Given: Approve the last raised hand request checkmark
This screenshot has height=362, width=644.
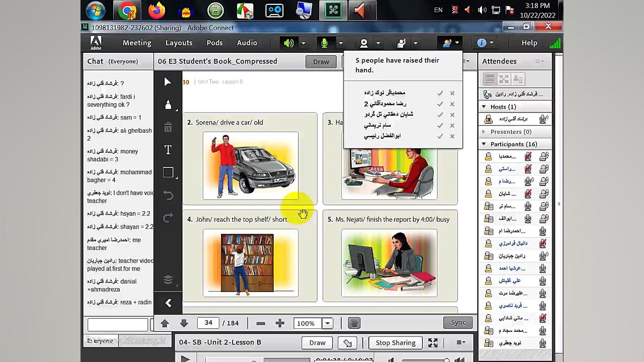Looking at the screenshot, I should pos(440,136).
